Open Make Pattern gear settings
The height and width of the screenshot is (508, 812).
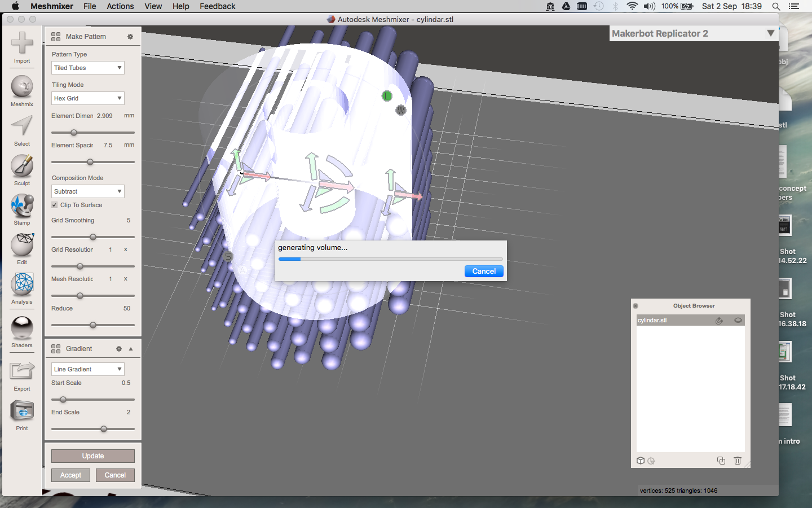(x=130, y=37)
